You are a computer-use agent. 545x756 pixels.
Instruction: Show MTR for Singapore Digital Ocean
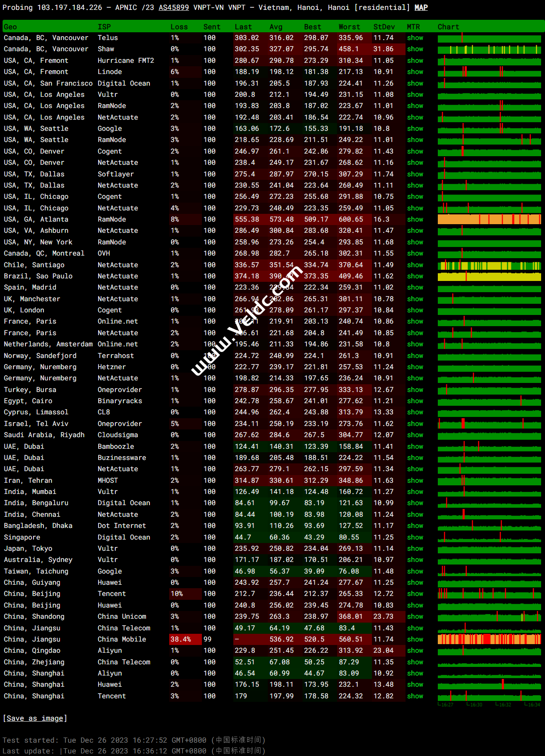415,537
